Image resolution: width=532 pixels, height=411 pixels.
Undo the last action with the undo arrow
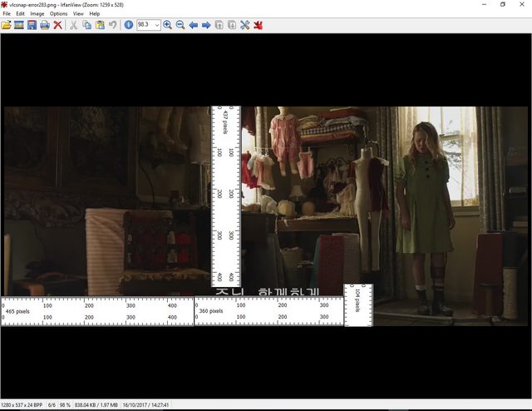click(x=113, y=25)
